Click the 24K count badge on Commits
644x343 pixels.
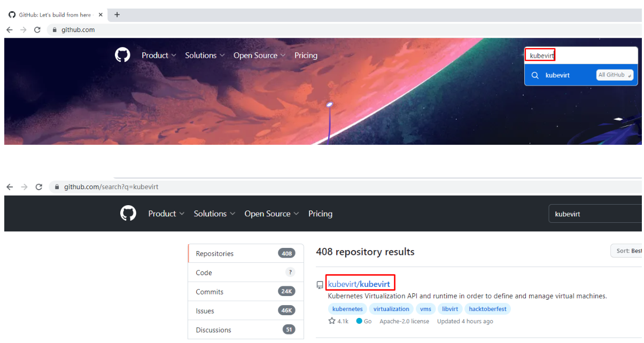click(x=286, y=291)
